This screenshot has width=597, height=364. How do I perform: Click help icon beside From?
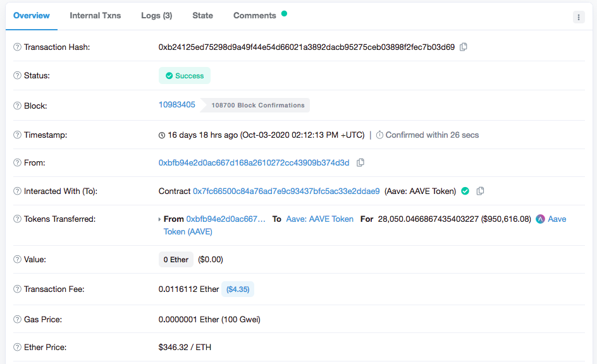click(x=17, y=162)
